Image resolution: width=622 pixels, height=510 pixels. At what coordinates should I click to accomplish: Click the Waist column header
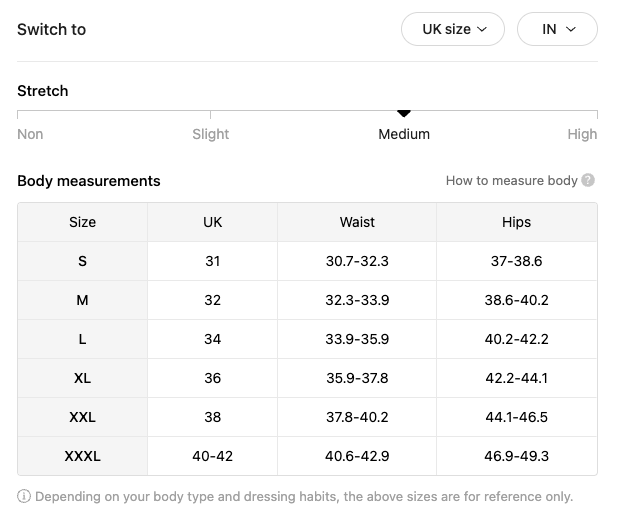tap(357, 222)
